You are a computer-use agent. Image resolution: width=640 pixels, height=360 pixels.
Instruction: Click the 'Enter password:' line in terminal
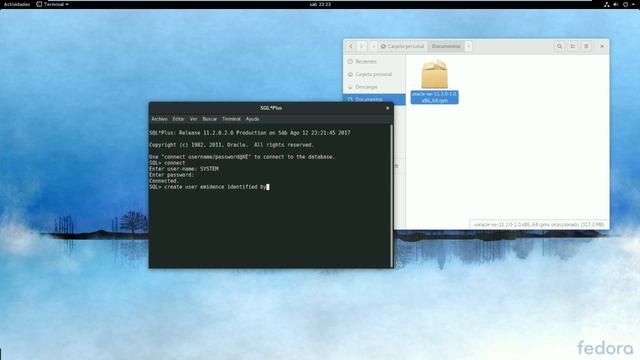coord(171,175)
